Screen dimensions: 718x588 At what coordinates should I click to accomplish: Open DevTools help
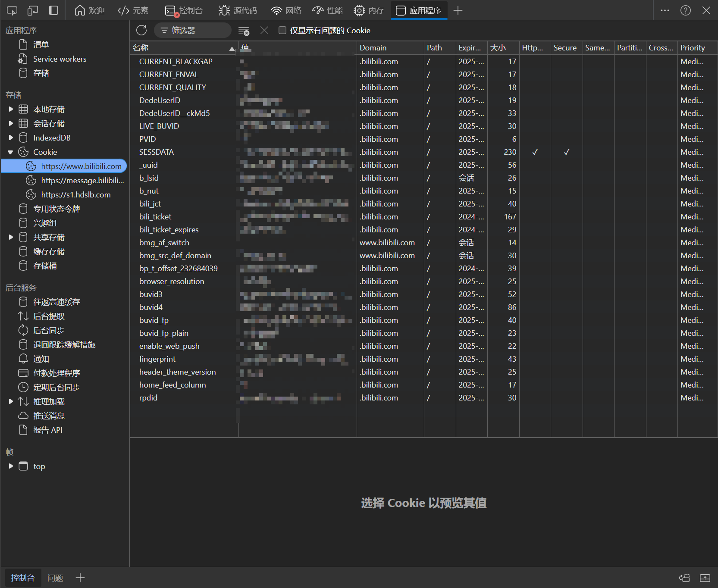[x=685, y=10]
